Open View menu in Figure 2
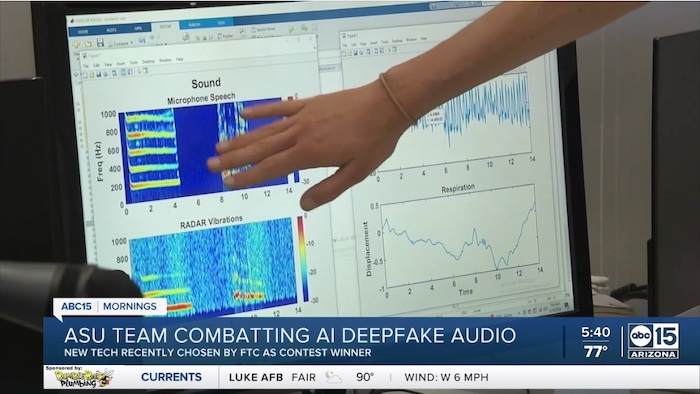The image size is (700, 394). pyautogui.click(x=363, y=44)
